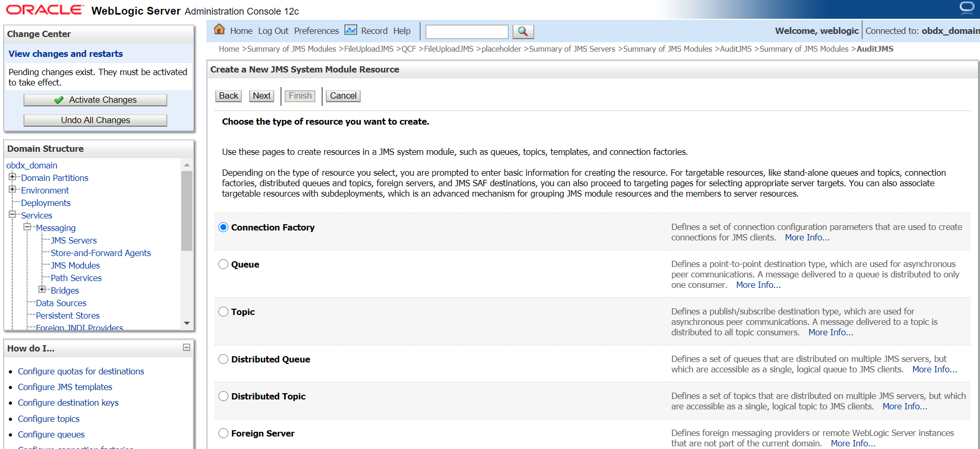Click Summary of JMS Servers breadcrumb
This screenshot has width=980, height=449.
tap(572, 49)
